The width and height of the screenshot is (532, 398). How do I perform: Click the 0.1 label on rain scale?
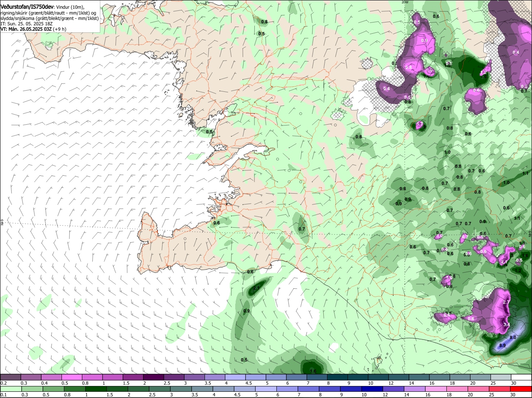pyautogui.click(x=4, y=395)
